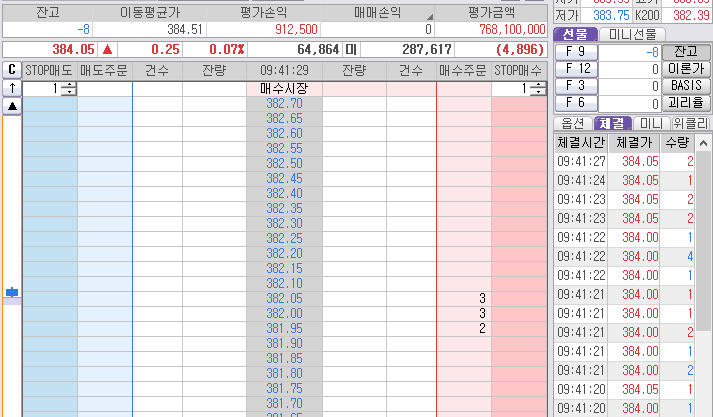Click price 381.95 in order ladder
713x417 pixels.
[284, 329]
